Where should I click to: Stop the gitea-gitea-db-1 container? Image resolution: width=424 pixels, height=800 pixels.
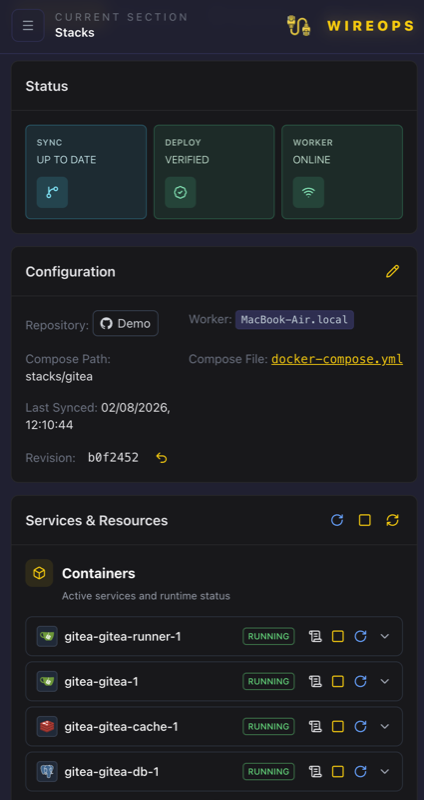338,771
